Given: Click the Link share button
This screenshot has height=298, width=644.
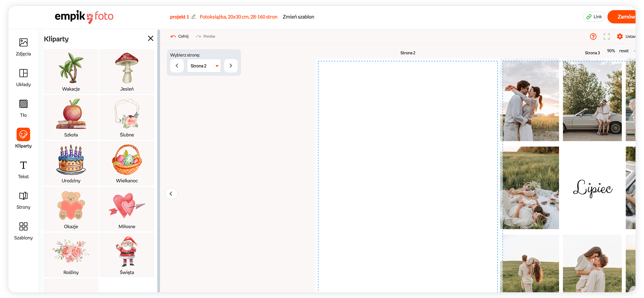Looking at the screenshot, I should click(x=594, y=17).
